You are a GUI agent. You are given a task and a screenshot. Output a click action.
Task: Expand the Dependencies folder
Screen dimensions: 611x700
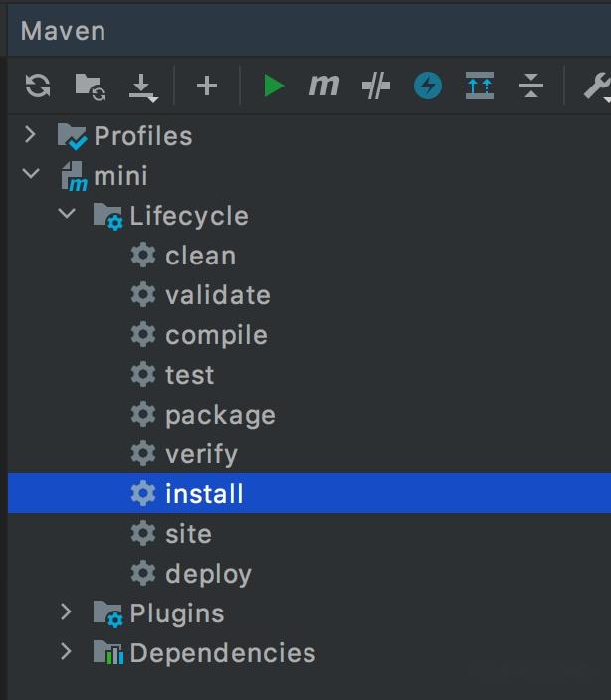(66, 652)
